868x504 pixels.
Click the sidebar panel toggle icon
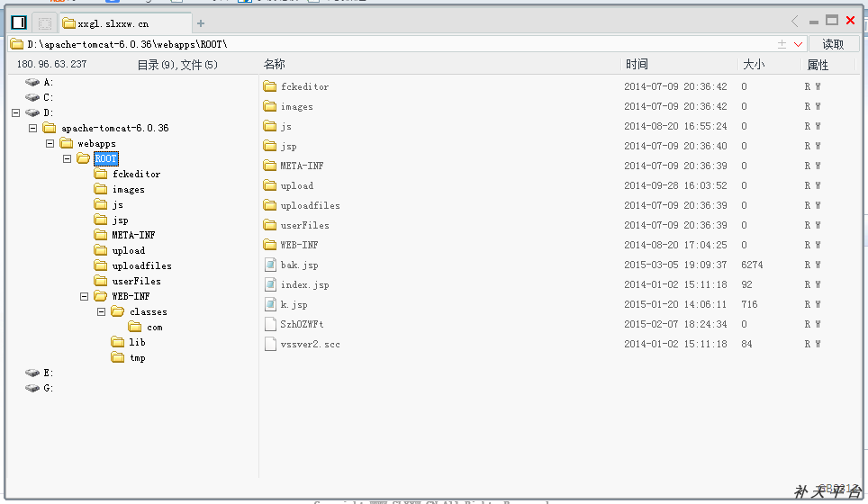[19, 22]
